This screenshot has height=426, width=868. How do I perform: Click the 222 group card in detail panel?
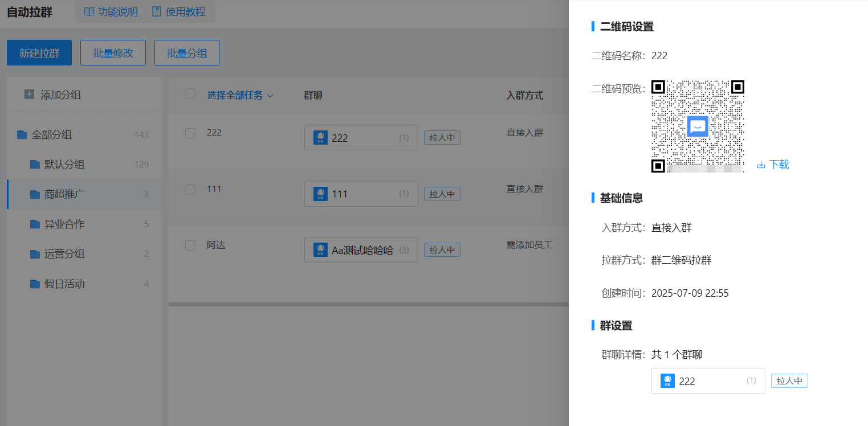[x=708, y=380]
